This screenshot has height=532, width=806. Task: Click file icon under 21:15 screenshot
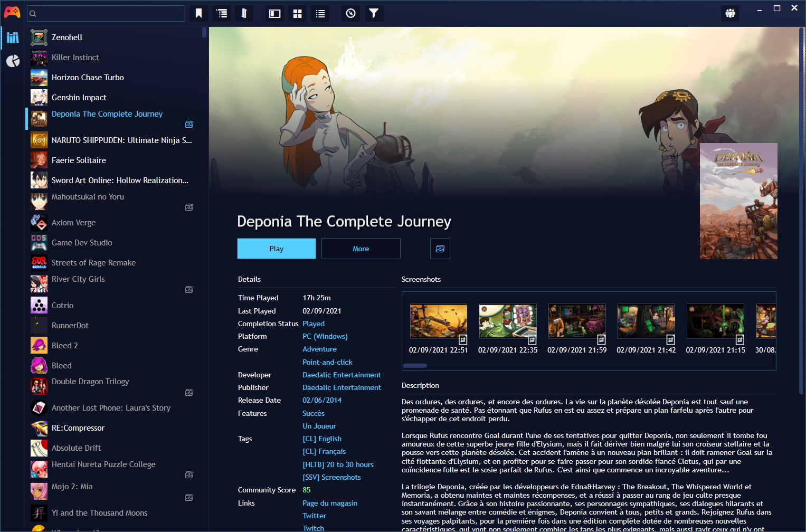coord(739,340)
